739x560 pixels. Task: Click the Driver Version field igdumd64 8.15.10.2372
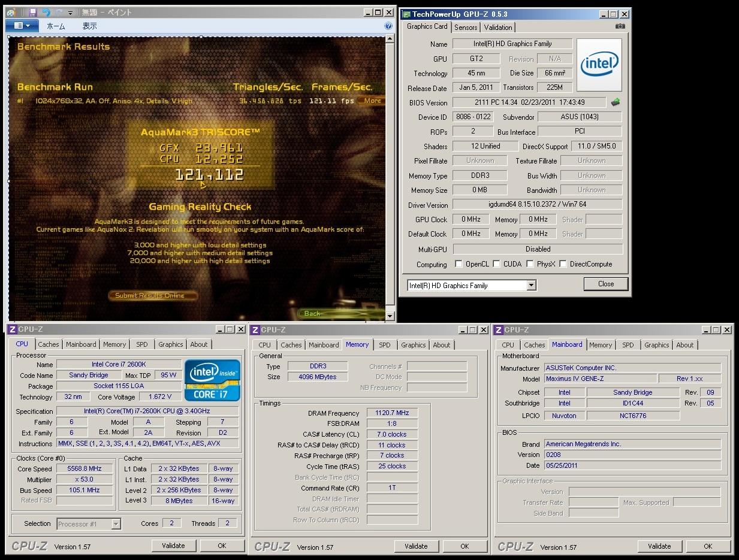pos(538,205)
